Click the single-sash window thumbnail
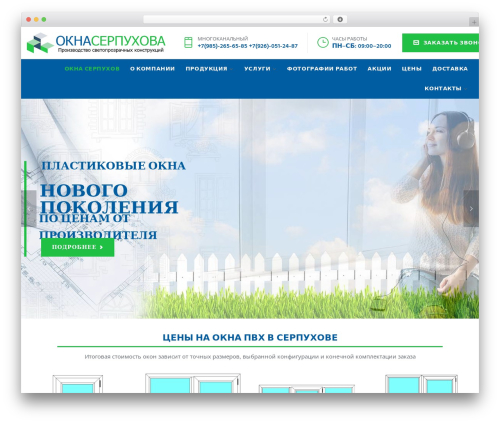The image size is (500, 423). coord(78,384)
